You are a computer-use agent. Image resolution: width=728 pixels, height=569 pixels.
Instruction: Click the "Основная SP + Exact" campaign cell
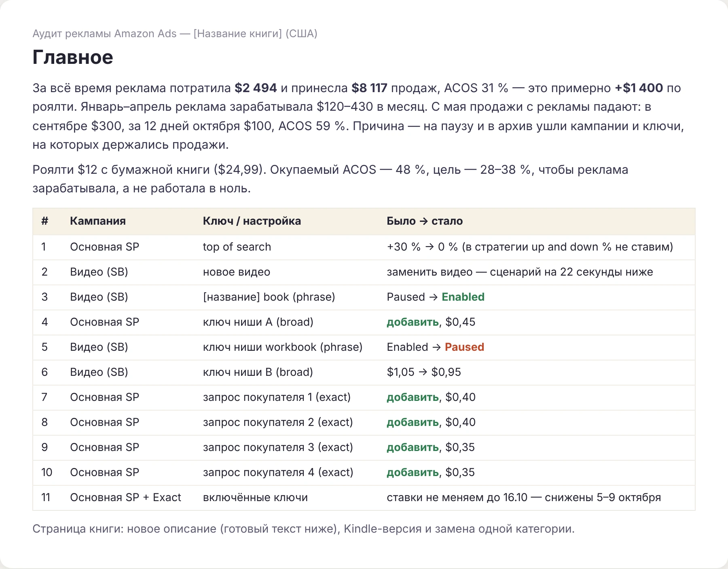(125, 497)
